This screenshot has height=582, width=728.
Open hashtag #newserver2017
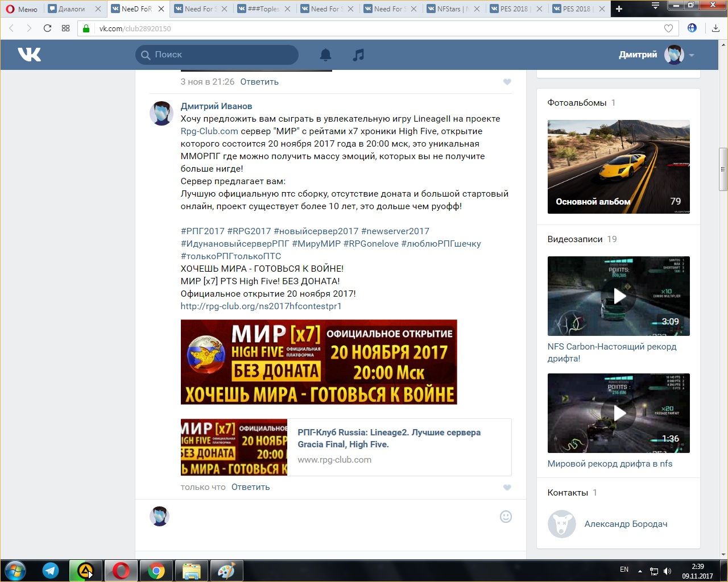[x=395, y=231]
